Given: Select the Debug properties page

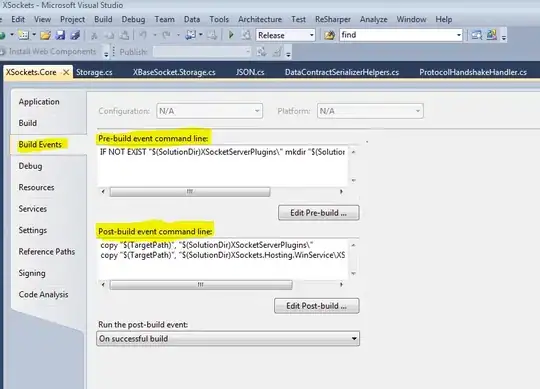Looking at the screenshot, I should 30,166.
